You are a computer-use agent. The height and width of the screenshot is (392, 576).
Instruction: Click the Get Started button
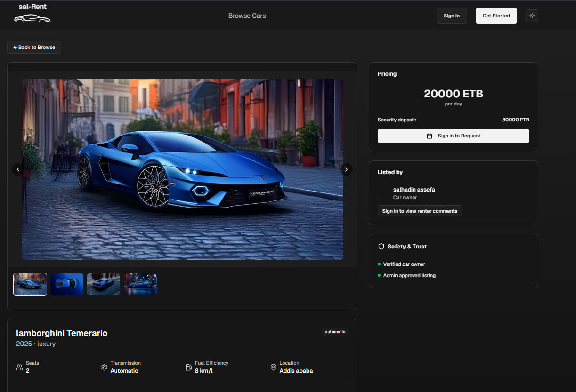tap(496, 16)
